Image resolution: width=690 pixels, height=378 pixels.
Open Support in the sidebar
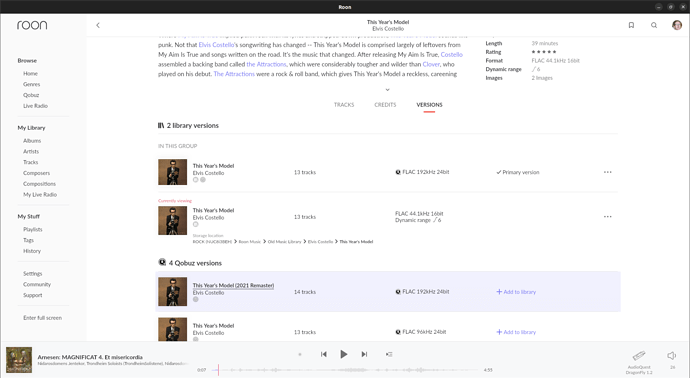(33, 295)
